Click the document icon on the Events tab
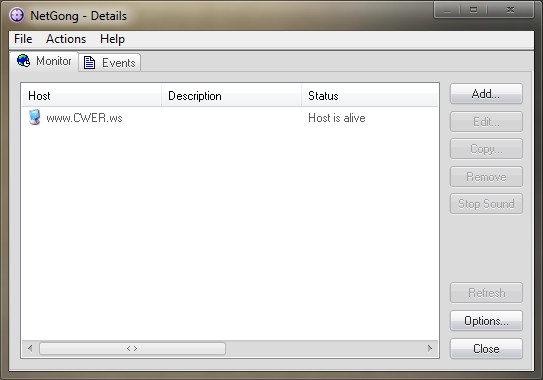This screenshot has height=380, width=543. 90,63
